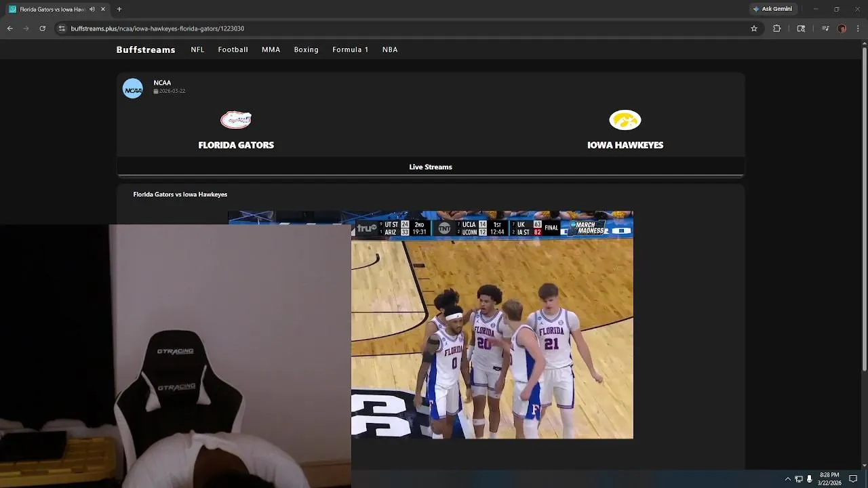Open the NFL menu item
868x488 pixels.
(197, 49)
